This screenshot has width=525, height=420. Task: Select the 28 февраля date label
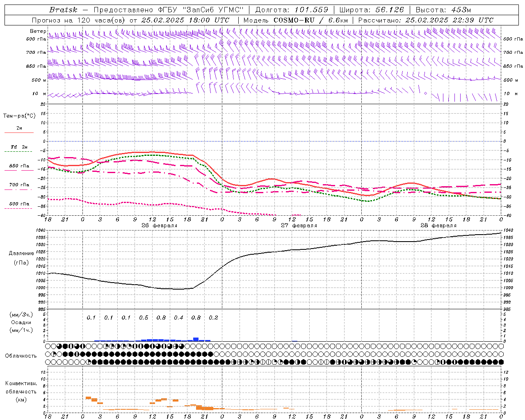(438, 226)
